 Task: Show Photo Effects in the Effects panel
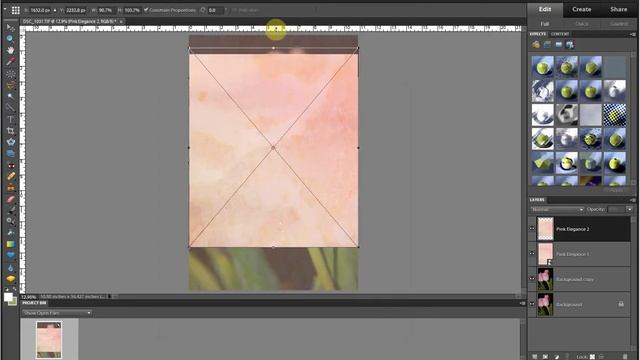559,44
